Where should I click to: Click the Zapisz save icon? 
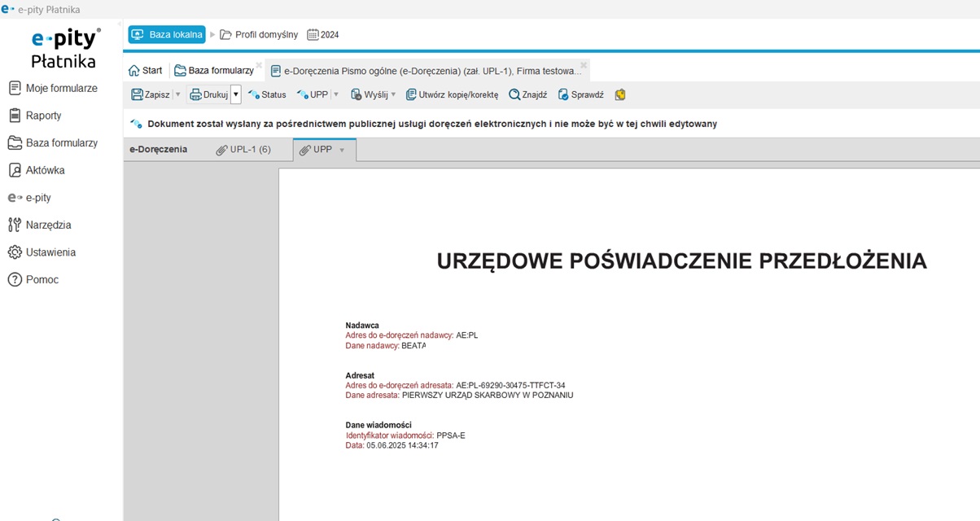coord(137,94)
